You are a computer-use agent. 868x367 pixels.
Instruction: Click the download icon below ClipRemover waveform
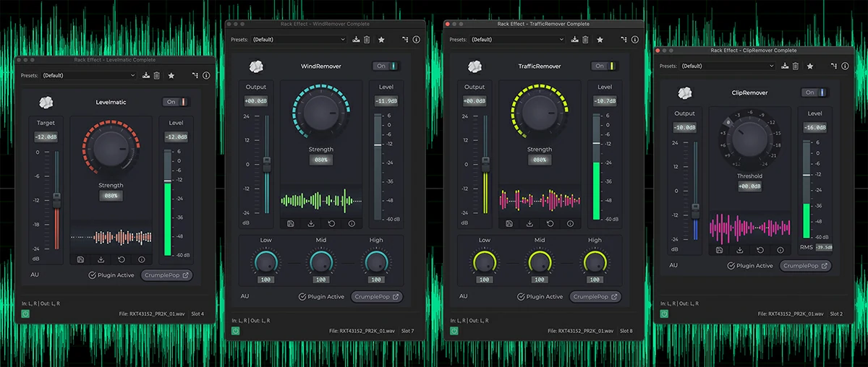740,250
